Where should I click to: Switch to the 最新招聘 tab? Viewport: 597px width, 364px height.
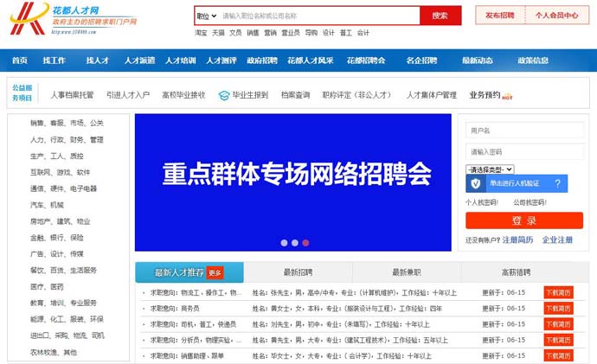click(x=298, y=272)
